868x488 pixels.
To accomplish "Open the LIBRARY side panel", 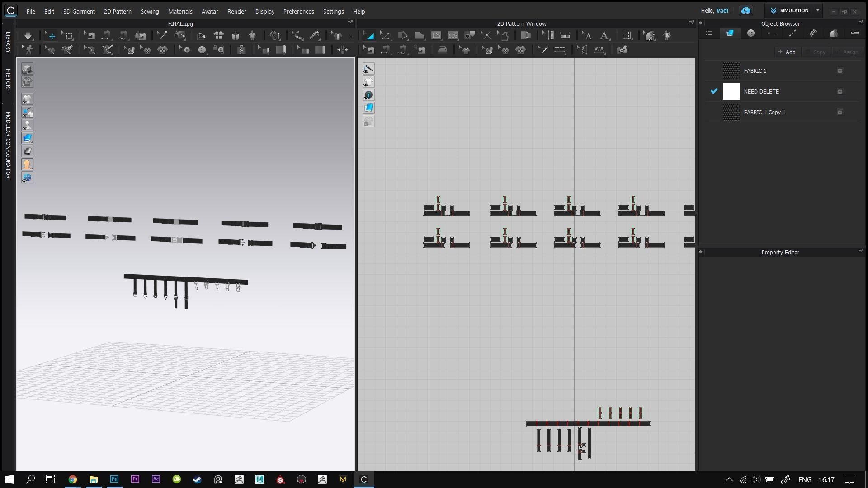I will click(x=8, y=42).
